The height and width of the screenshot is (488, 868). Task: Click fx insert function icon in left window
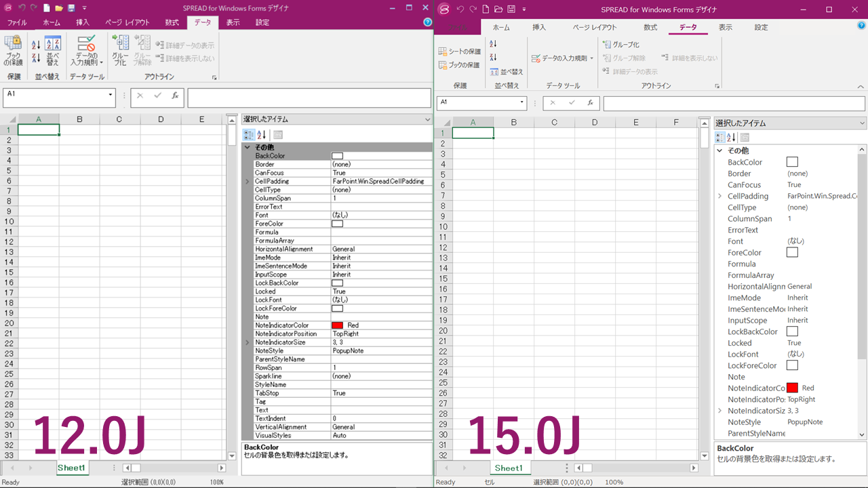tap(175, 96)
